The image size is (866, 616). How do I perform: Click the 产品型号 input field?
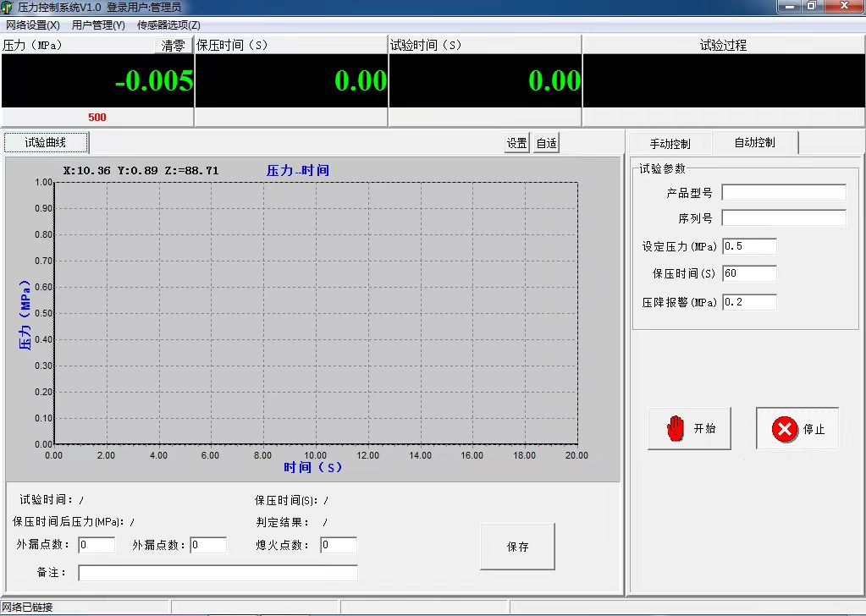[783, 191]
